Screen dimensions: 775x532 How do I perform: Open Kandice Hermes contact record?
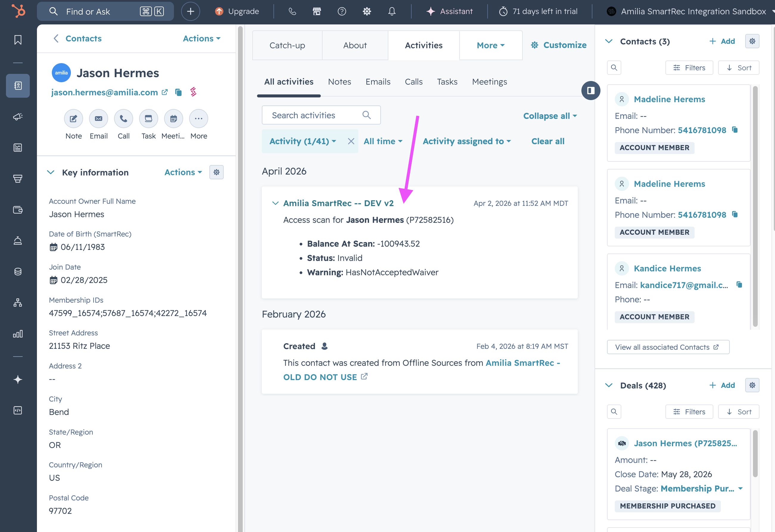point(667,268)
